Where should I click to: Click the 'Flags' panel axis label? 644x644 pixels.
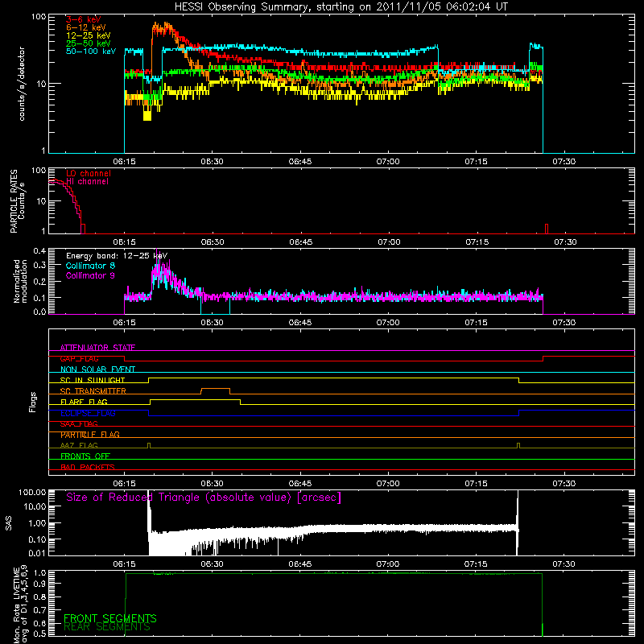[33, 402]
